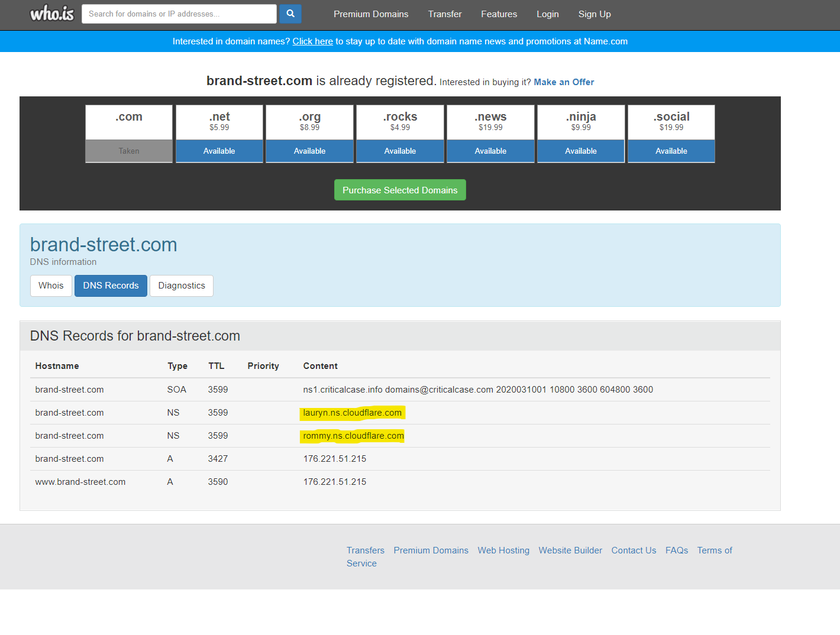Select the .ninja domain for $9.99

581,134
